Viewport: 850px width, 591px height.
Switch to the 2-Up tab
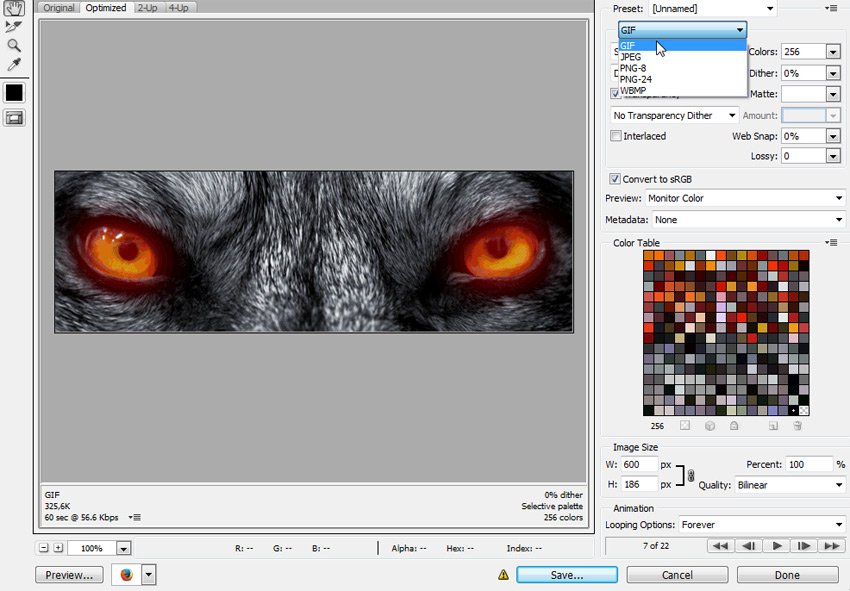click(x=147, y=8)
